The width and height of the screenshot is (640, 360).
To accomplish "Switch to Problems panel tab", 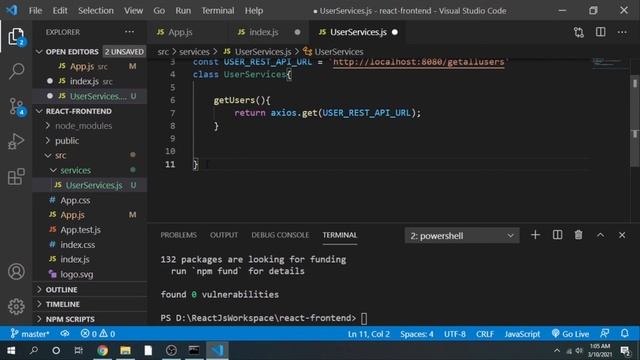I will (178, 235).
